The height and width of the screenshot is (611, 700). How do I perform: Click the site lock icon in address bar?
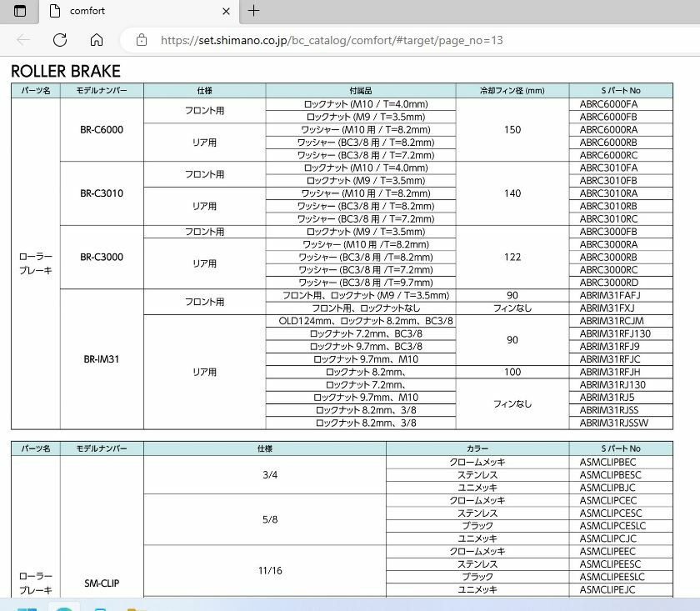click(x=142, y=40)
